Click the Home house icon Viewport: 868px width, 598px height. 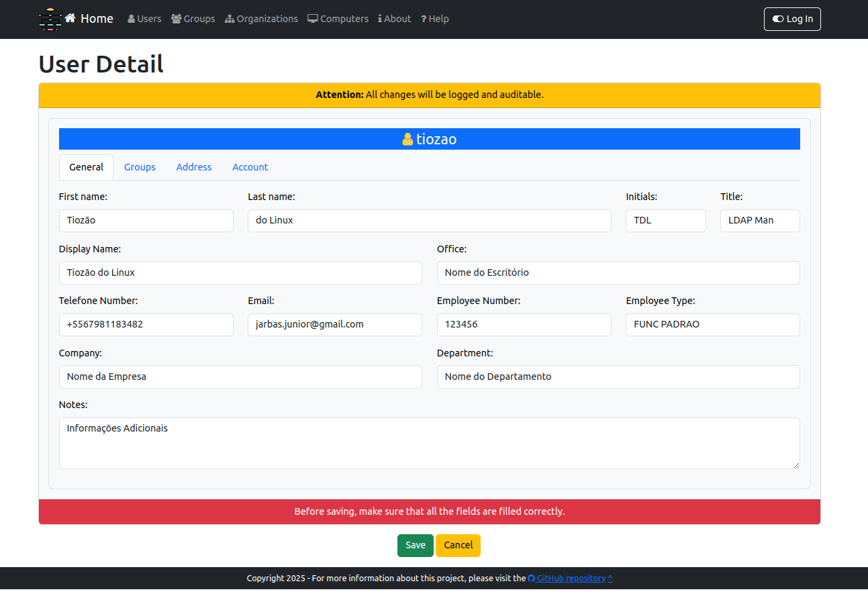pyautogui.click(x=70, y=18)
